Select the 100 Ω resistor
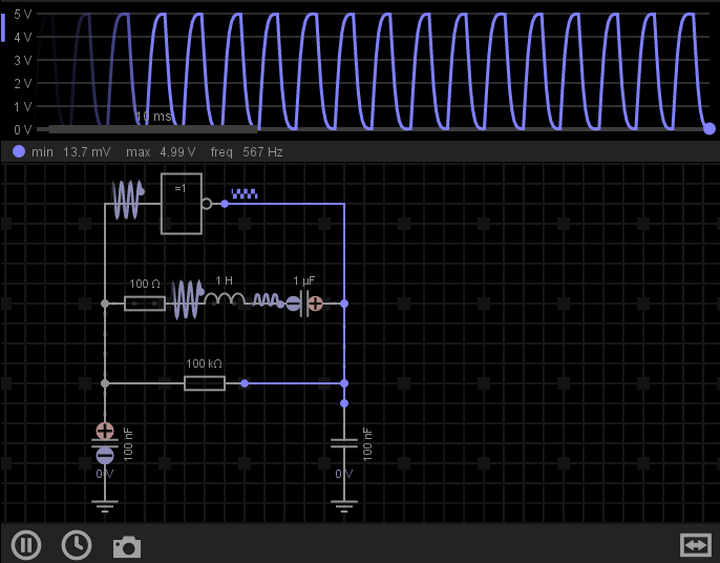The image size is (720, 563). coord(145,303)
